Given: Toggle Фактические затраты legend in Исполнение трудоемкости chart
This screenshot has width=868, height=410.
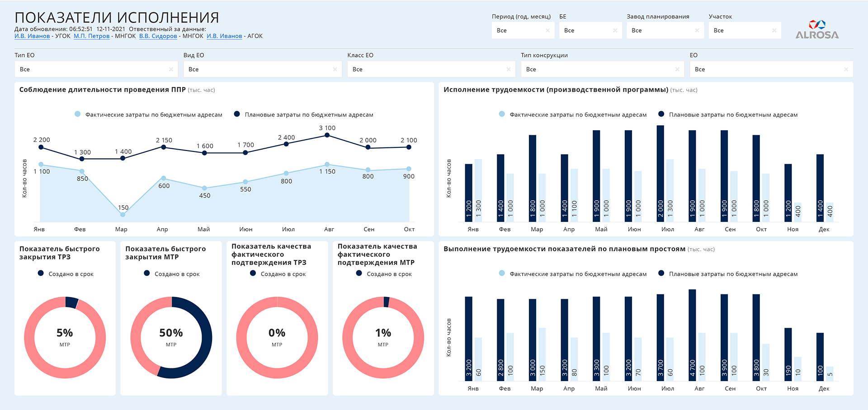Looking at the screenshot, I should (573, 115).
